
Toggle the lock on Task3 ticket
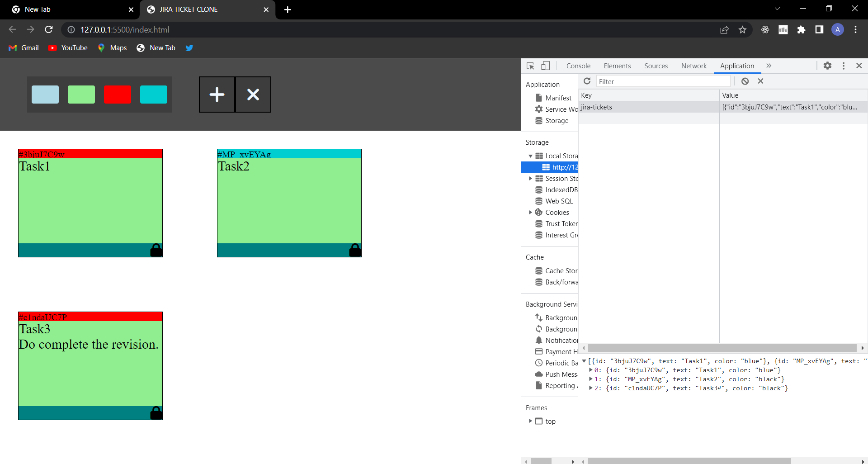coord(156,413)
